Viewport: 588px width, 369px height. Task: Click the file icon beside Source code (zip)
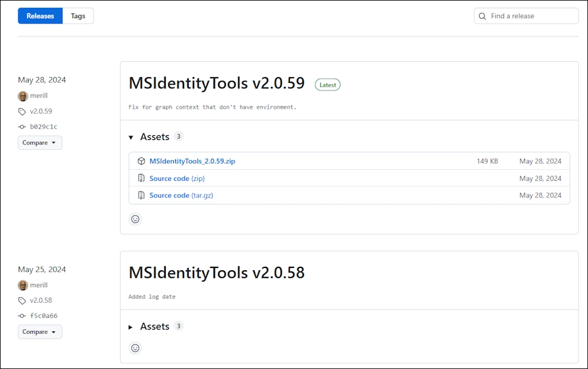(x=141, y=178)
